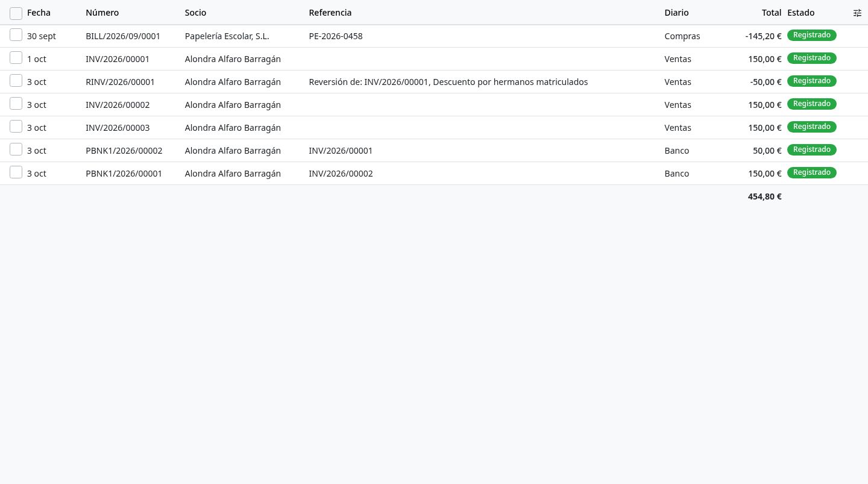This screenshot has height=484, width=868.
Task: Sort by the Referencia column header
Action: click(330, 13)
